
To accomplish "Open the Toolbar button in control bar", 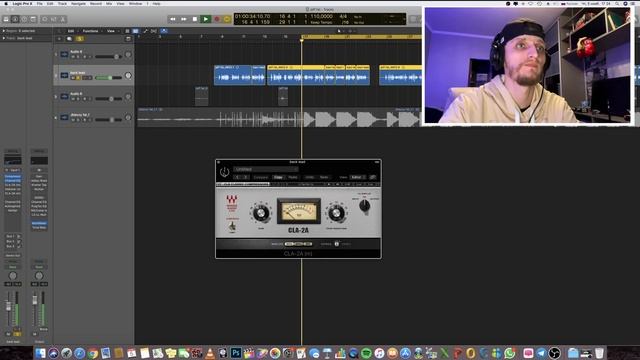I will (33, 19).
